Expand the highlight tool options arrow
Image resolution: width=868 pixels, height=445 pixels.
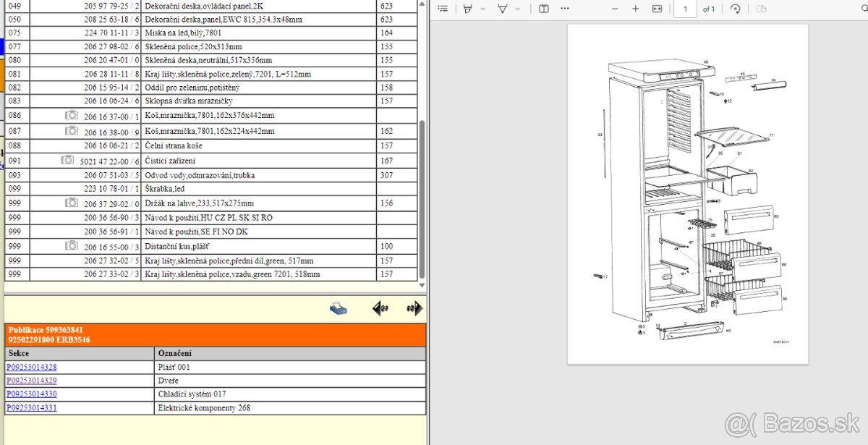(482, 9)
